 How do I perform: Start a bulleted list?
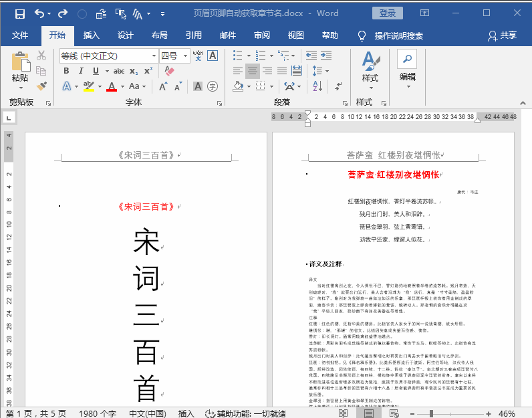pyautogui.click(x=238, y=55)
